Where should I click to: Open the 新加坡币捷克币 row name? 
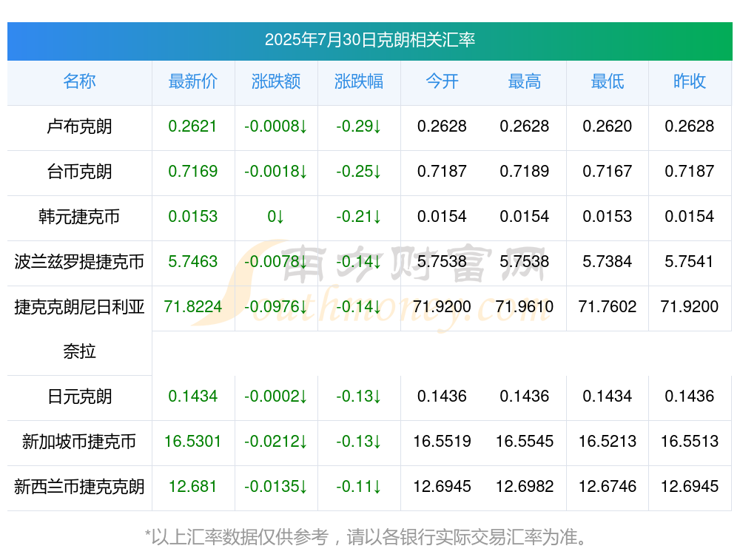pos(79,442)
